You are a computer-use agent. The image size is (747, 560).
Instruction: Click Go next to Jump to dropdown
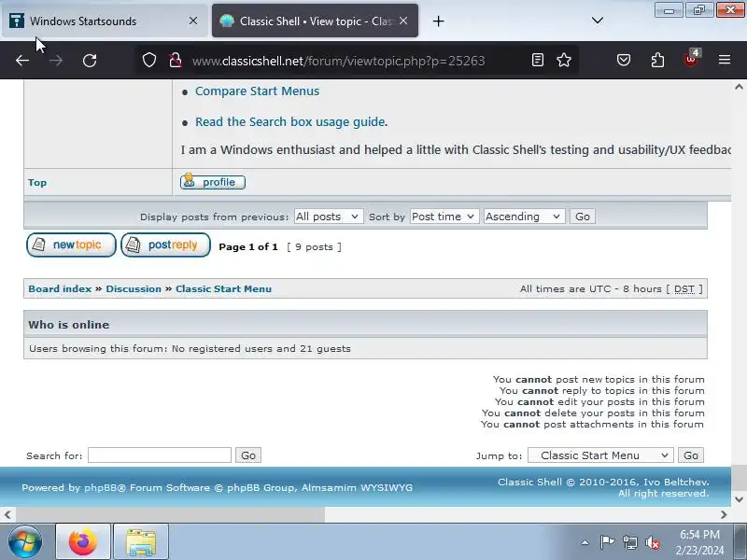pos(691,455)
